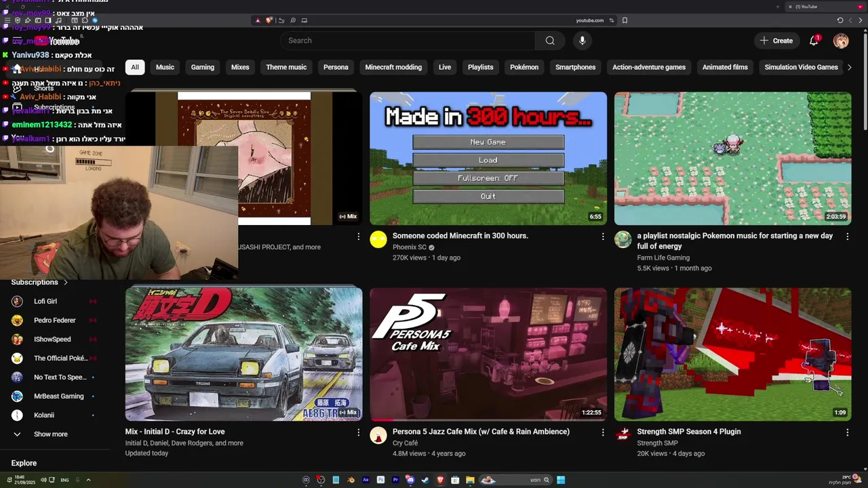Open options menu for Pokemon music playlist video
The height and width of the screenshot is (488, 868).
click(x=847, y=237)
